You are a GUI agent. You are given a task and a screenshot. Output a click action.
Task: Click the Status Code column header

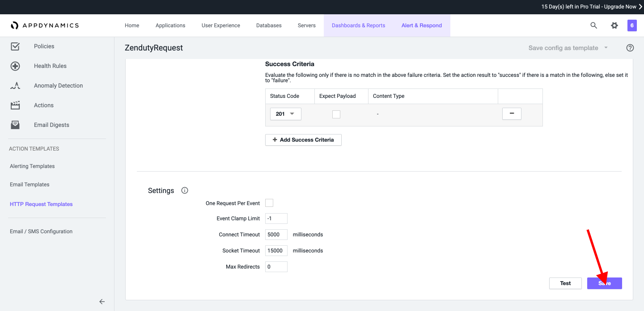pyautogui.click(x=284, y=96)
